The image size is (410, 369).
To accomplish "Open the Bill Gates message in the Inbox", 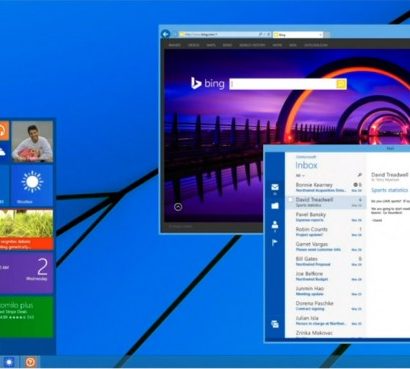I will click(325, 261).
